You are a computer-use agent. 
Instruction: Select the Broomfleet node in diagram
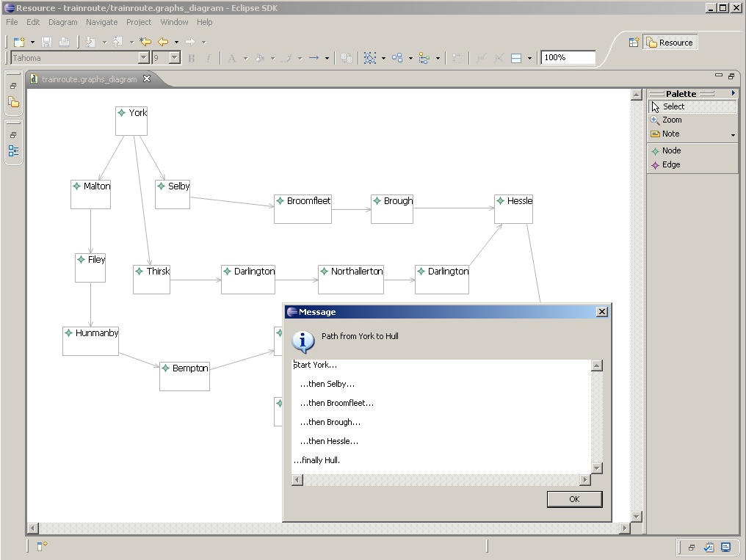click(303, 209)
